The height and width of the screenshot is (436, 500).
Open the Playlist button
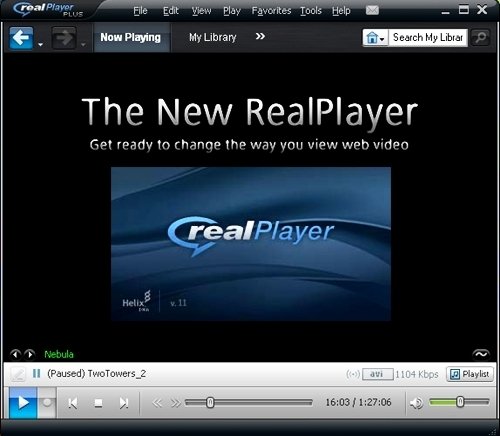470,374
